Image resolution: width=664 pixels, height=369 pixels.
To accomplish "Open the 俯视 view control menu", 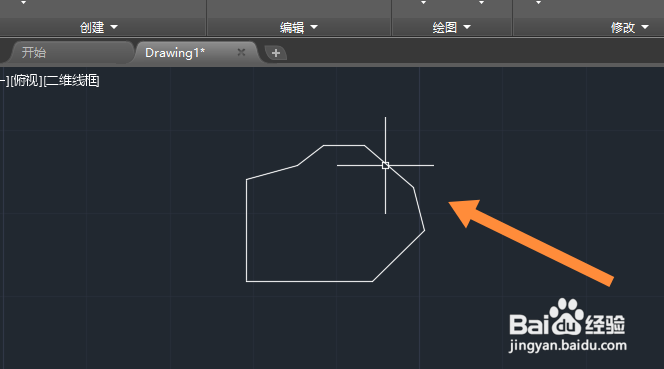I will point(27,80).
